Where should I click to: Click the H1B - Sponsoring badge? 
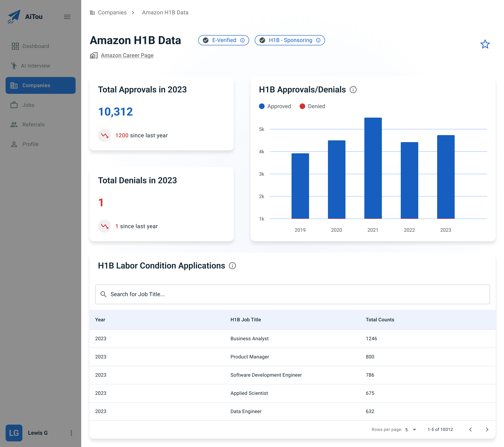tap(290, 40)
